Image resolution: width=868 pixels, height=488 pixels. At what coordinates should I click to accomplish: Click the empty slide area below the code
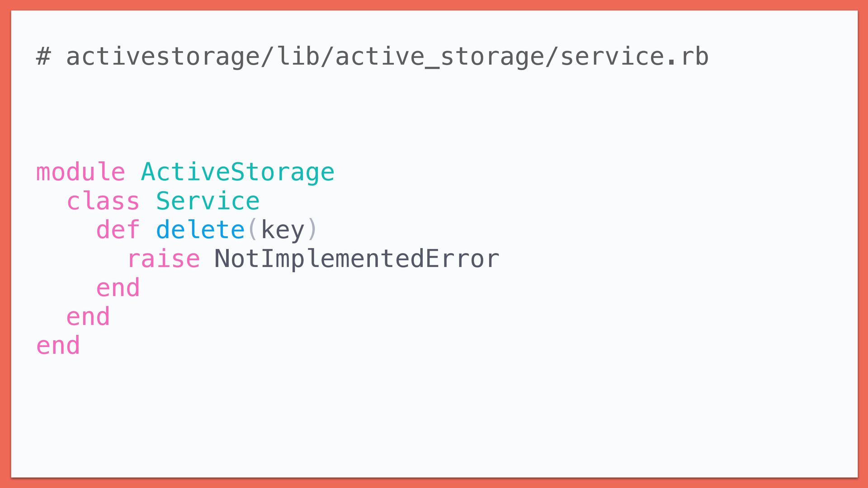point(434,416)
